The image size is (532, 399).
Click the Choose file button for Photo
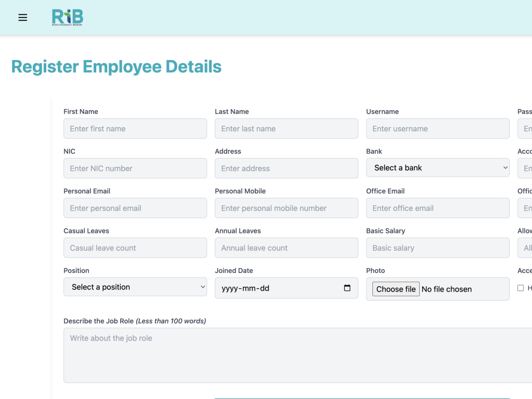pos(396,289)
